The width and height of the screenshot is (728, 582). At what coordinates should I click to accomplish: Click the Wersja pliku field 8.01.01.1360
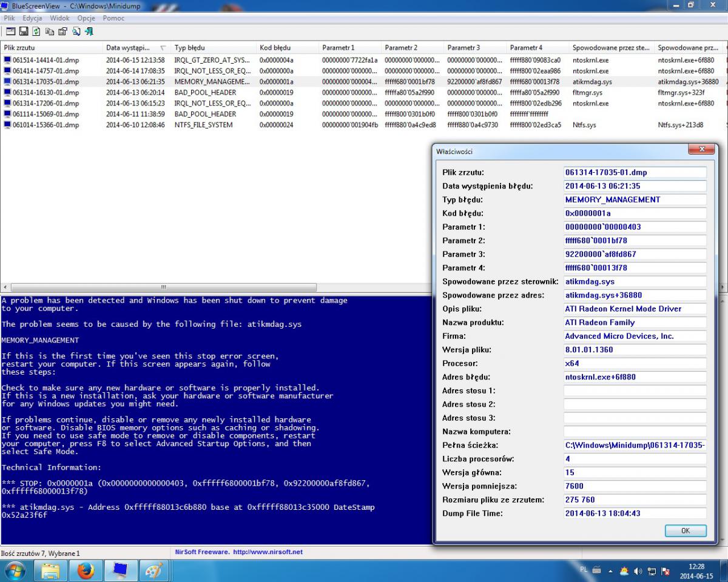[x=635, y=350]
